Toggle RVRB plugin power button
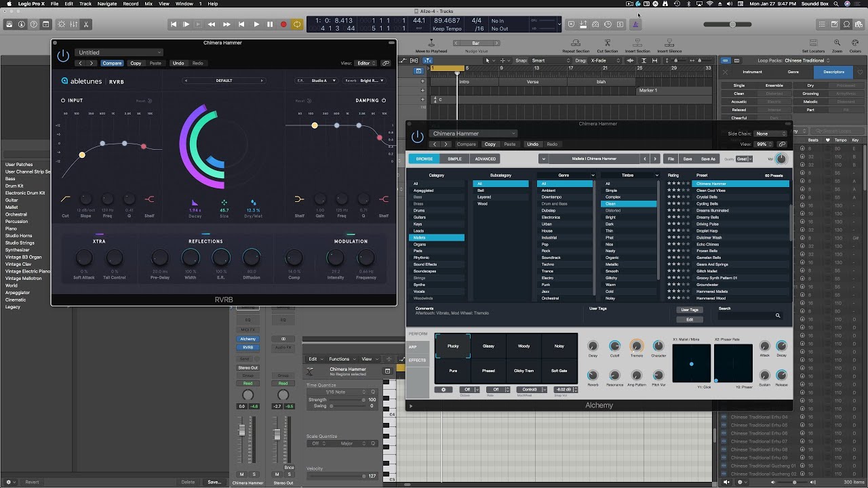The height and width of the screenshot is (488, 868). [x=63, y=56]
